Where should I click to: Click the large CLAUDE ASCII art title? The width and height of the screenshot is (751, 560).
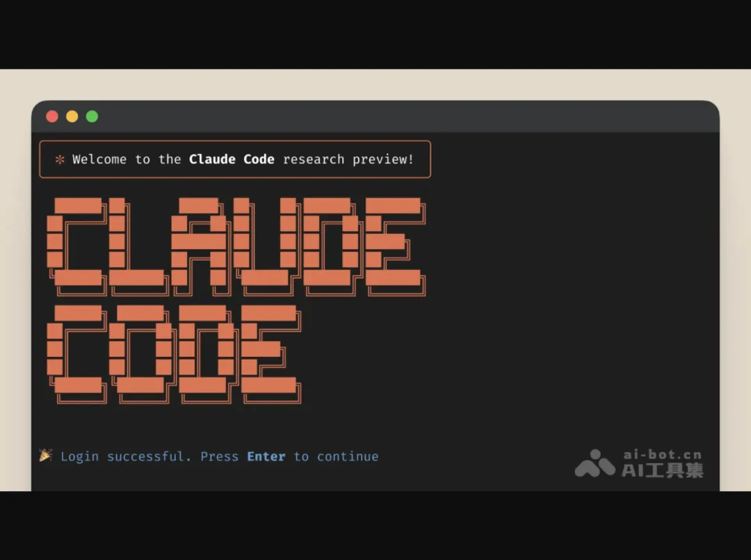tap(236, 247)
